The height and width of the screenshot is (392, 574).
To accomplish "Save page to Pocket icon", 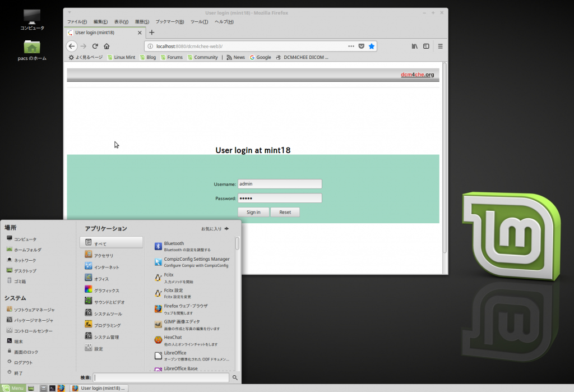I will (362, 46).
